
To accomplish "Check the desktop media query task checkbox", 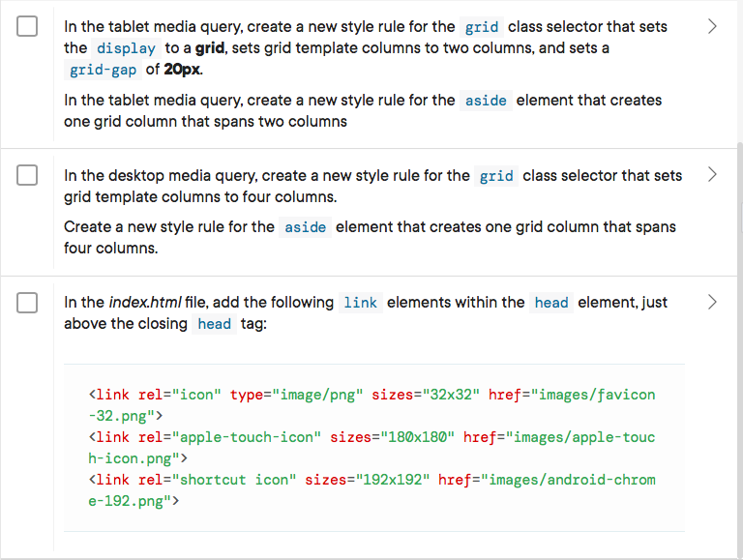I will tap(27, 175).
